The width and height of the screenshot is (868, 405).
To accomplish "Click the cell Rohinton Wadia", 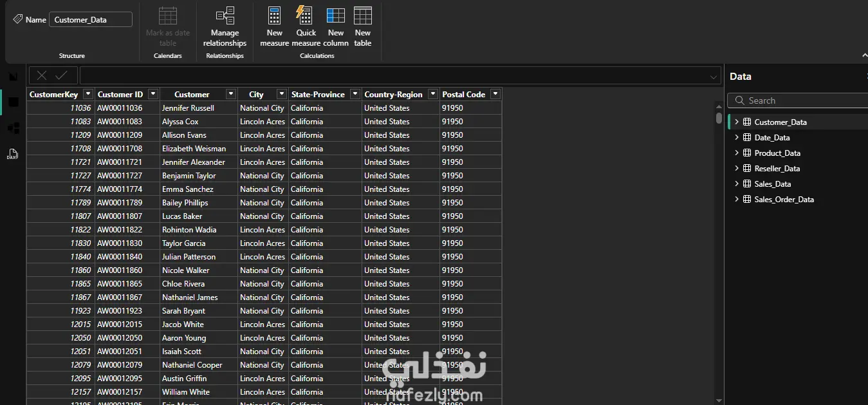I will [199, 229].
